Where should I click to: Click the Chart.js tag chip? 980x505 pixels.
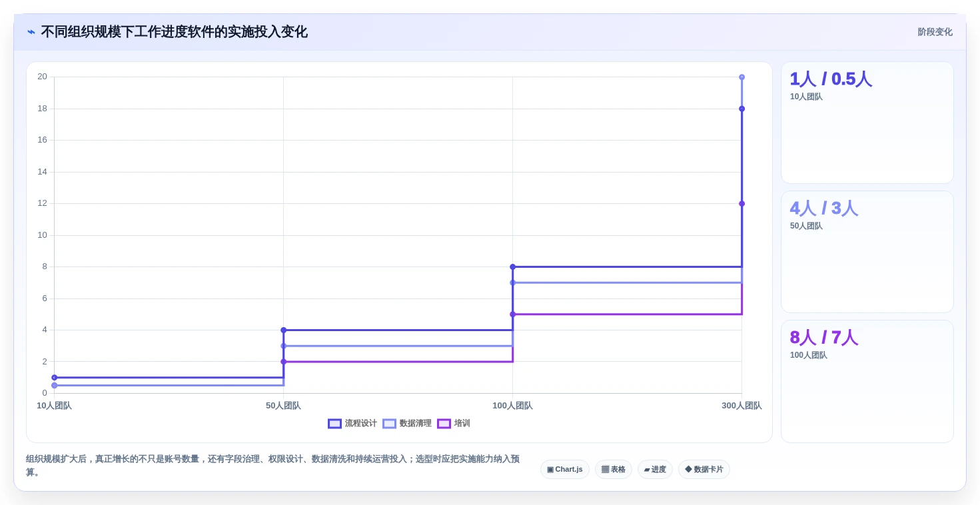[565, 470]
